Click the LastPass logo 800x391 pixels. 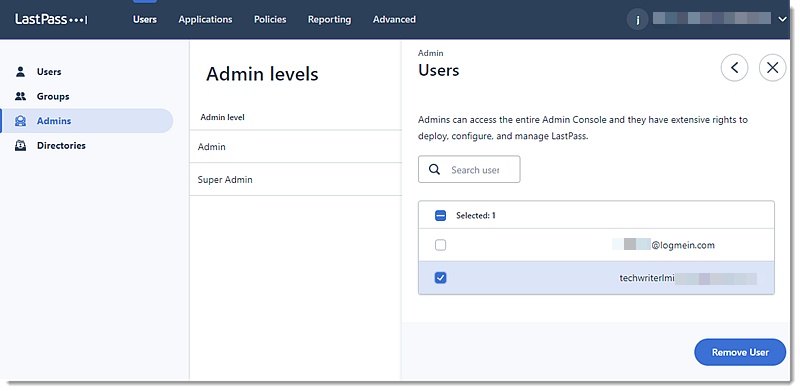pos(51,19)
